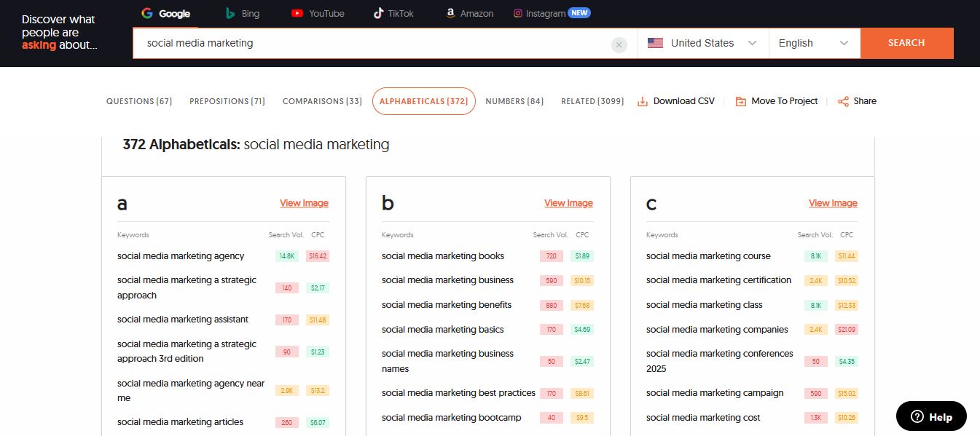Switch to the Comparisons (33) tab
The image size is (980, 436).
(x=322, y=101)
